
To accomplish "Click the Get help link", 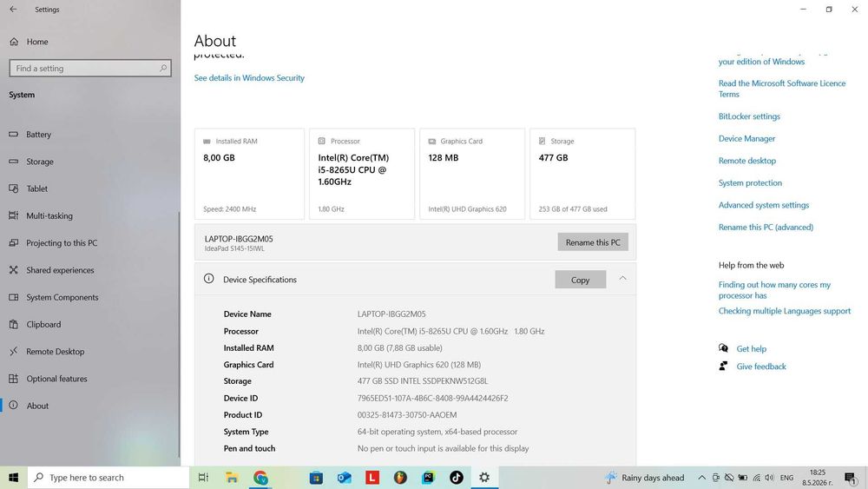I will (x=751, y=349).
